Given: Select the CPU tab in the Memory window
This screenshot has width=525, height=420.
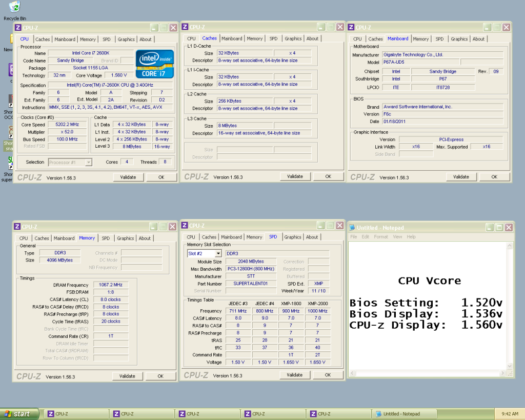Looking at the screenshot, I should (24, 238).
